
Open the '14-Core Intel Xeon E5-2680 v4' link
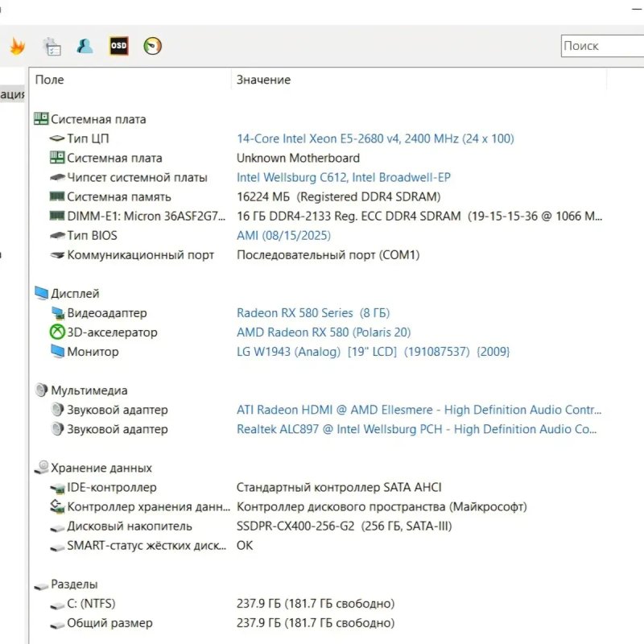tap(375, 138)
